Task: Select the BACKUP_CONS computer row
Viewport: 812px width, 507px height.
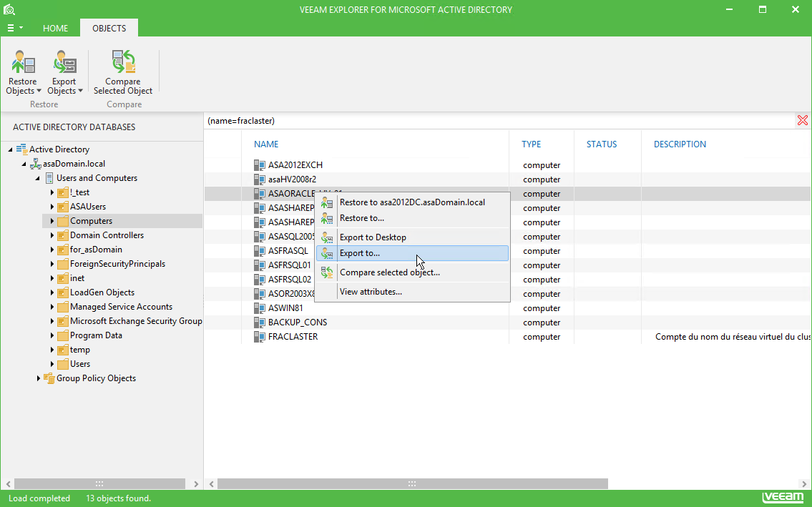Action: point(507,322)
